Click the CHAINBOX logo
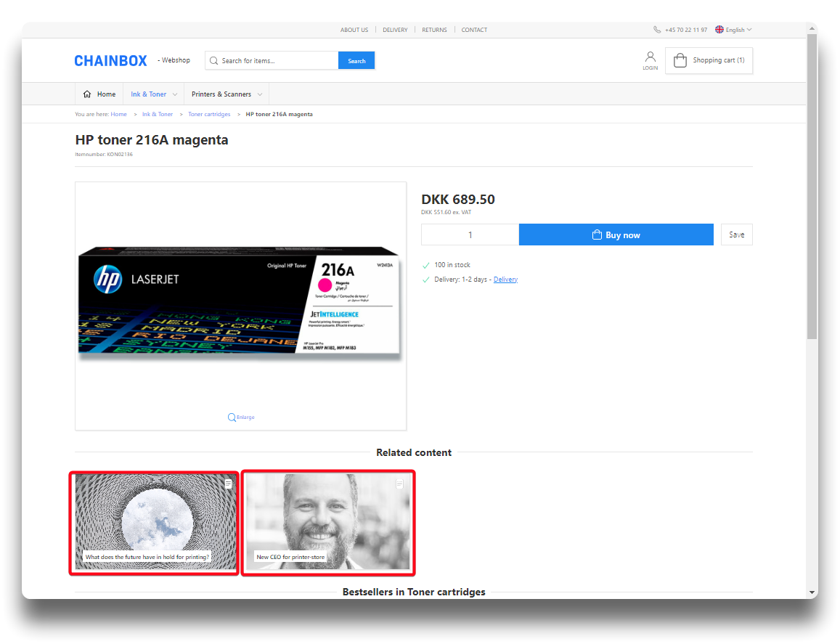 (x=110, y=60)
